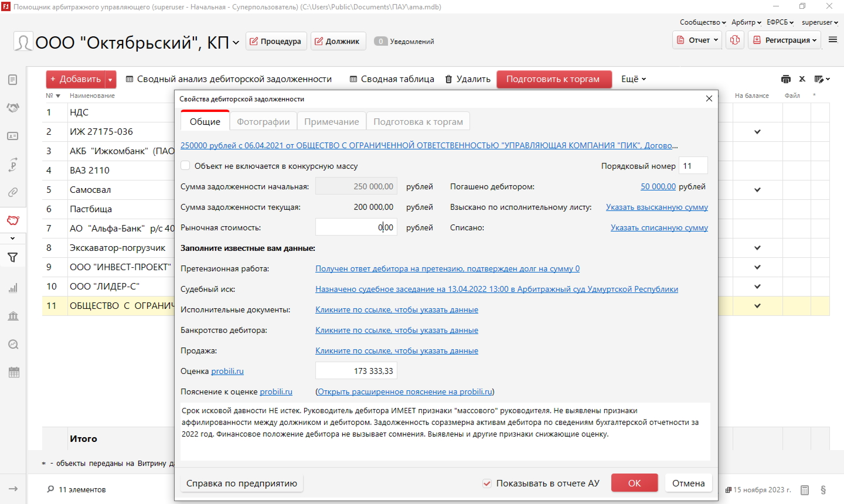Click the Процедура button
Image resolution: width=844 pixels, height=504 pixels.
(276, 41)
